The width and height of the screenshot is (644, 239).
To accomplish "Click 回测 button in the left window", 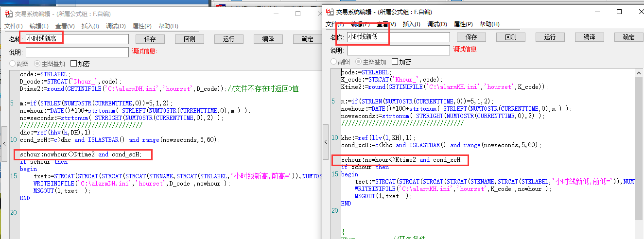I will 189,39.
